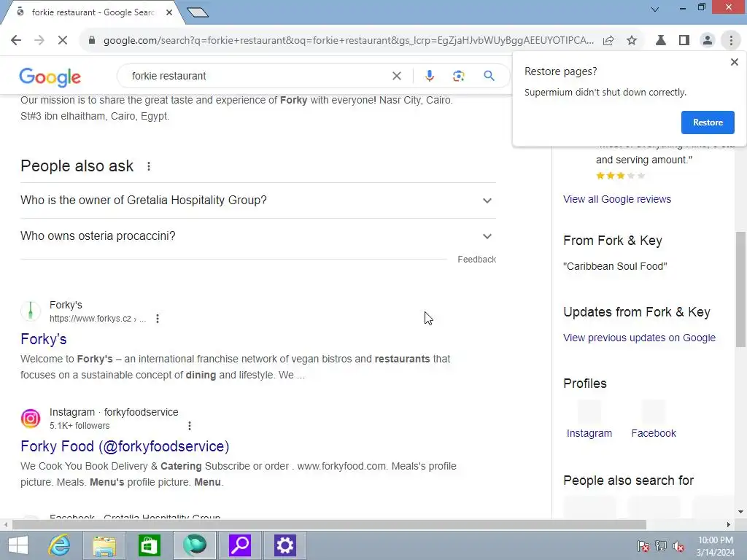Open the Windows Start menu

[x=18, y=545]
